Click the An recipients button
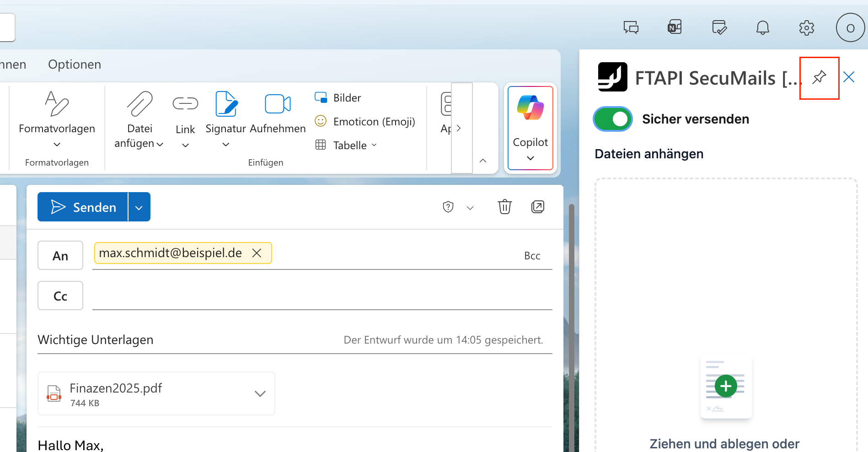The image size is (868, 452). [60, 255]
